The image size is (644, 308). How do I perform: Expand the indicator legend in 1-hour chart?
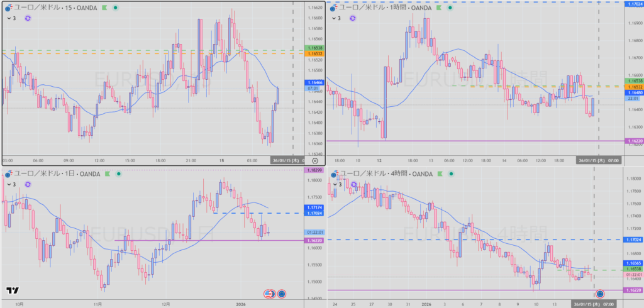coord(333,19)
